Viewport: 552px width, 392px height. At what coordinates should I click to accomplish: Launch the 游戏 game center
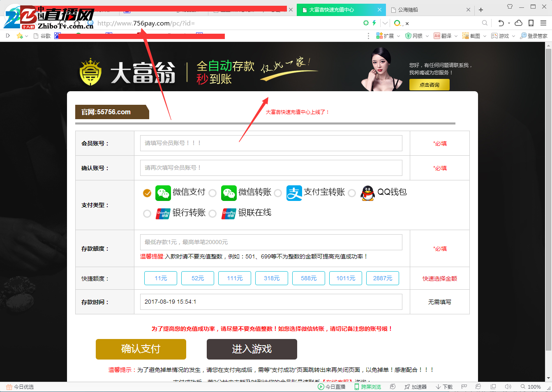[x=500, y=36]
